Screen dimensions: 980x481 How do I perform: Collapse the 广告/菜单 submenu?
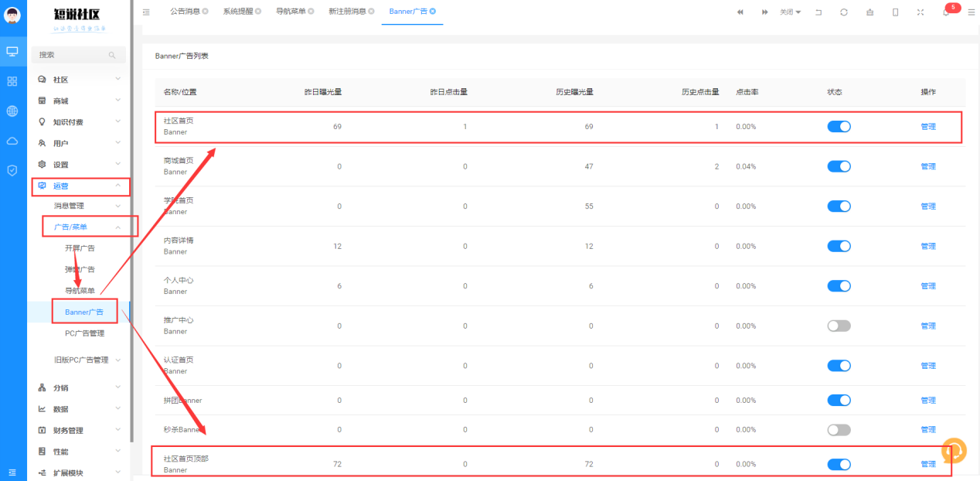tap(80, 227)
